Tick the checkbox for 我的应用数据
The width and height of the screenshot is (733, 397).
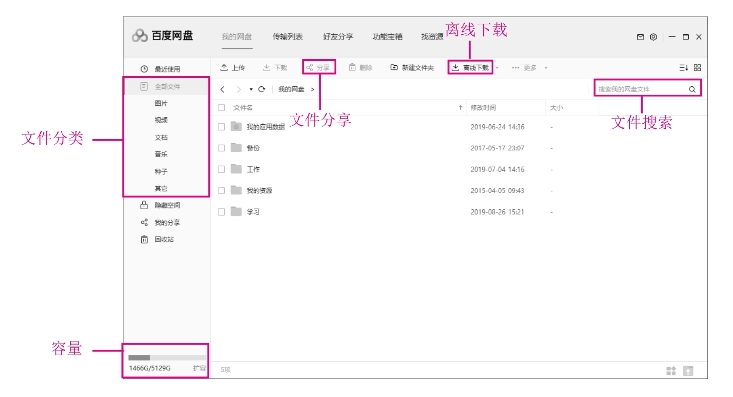[222, 127]
